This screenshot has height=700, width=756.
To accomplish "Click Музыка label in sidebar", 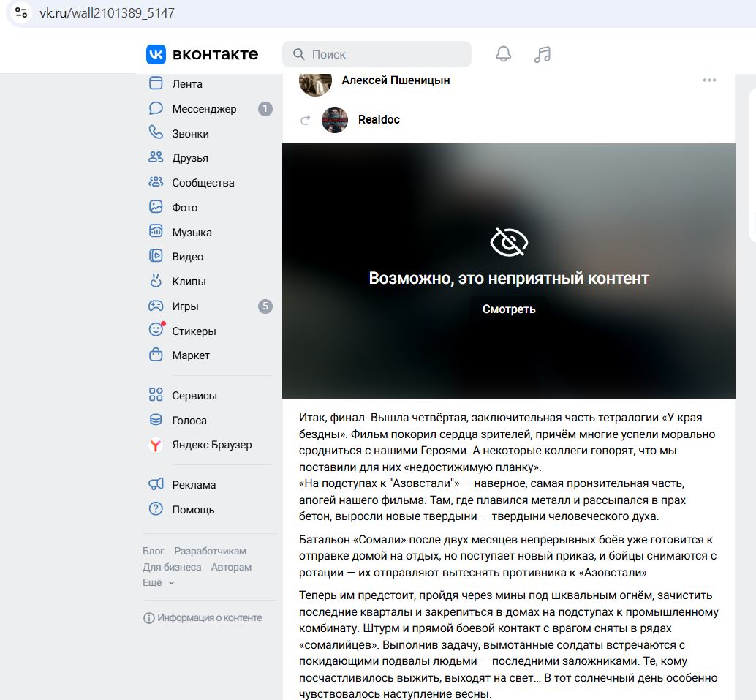I will [x=192, y=233].
